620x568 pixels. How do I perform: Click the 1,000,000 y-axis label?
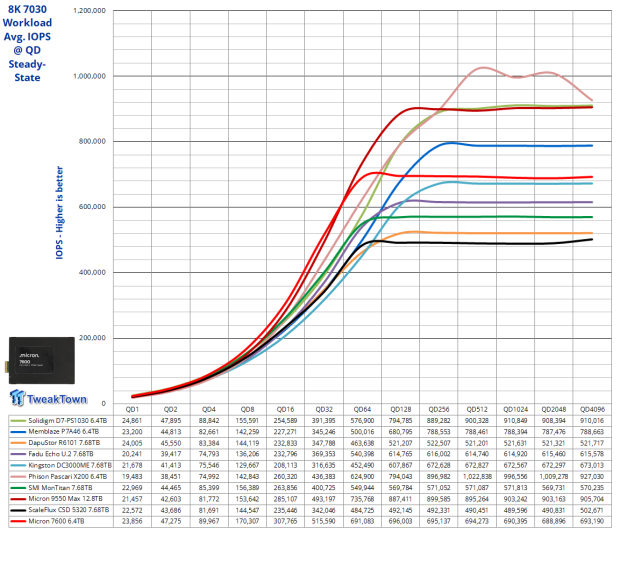click(89, 76)
